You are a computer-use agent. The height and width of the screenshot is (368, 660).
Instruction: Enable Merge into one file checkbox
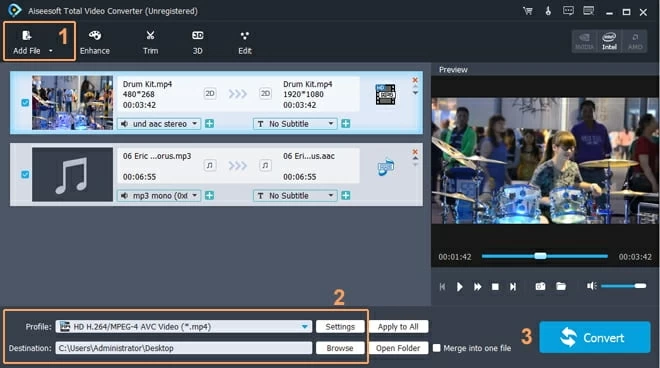click(437, 348)
